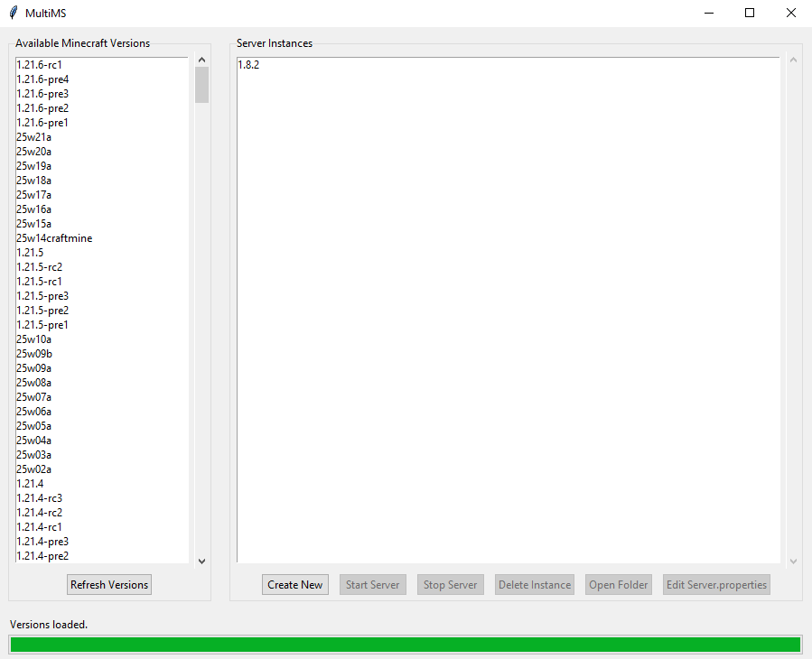Viewport: 812px width, 659px height.
Task: Select version 1.21.5-rc2
Action: click(x=101, y=267)
